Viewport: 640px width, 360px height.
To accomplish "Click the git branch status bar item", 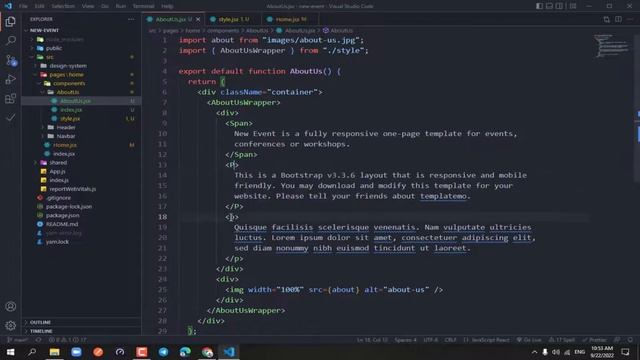I will tap(18, 340).
